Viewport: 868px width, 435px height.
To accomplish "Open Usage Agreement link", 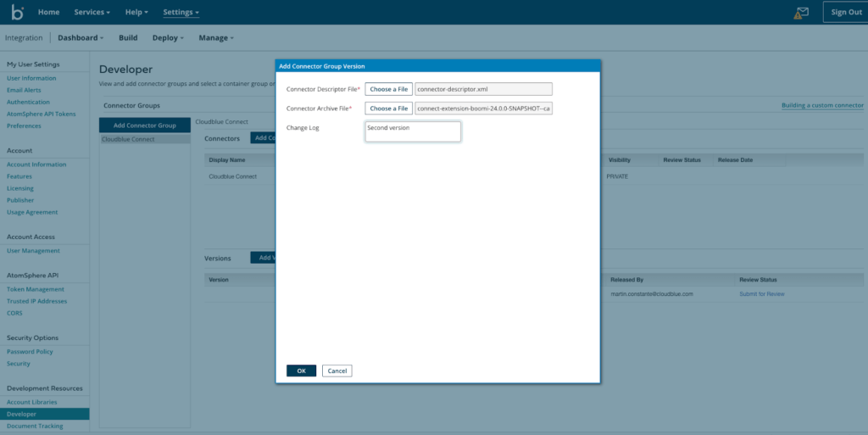I will [x=32, y=212].
